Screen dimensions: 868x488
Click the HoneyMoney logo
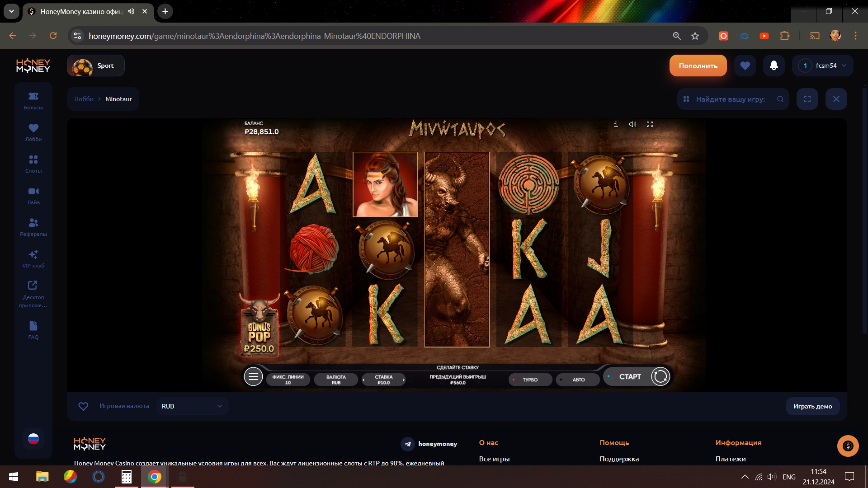click(x=33, y=66)
